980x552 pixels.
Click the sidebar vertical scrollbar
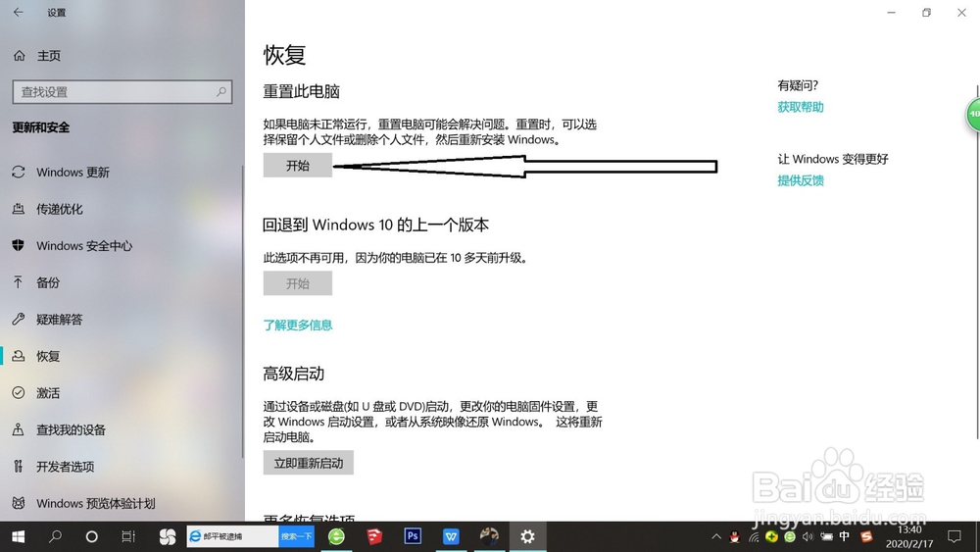[242, 312]
